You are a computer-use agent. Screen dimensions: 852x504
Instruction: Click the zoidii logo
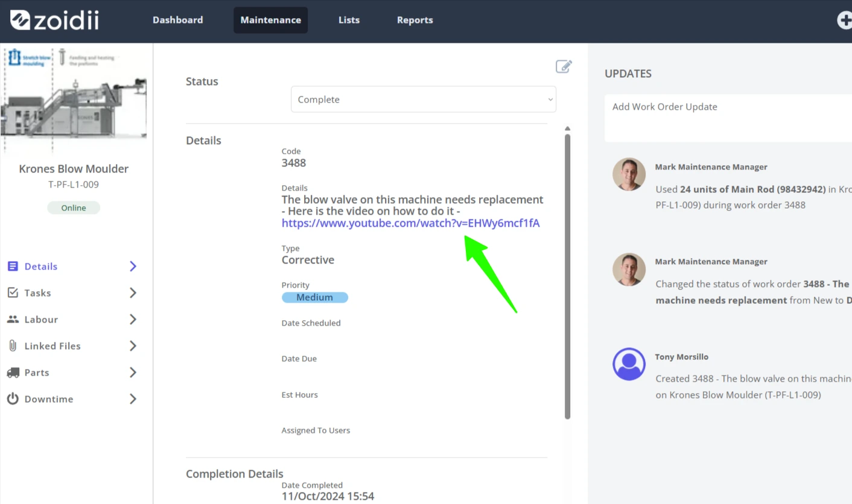click(54, 20)
